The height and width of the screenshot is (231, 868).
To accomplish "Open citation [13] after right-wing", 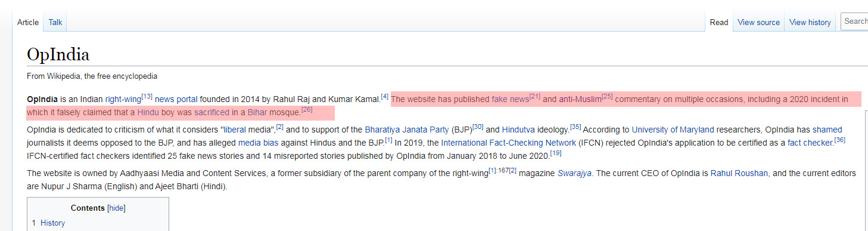I will (147, 96).
